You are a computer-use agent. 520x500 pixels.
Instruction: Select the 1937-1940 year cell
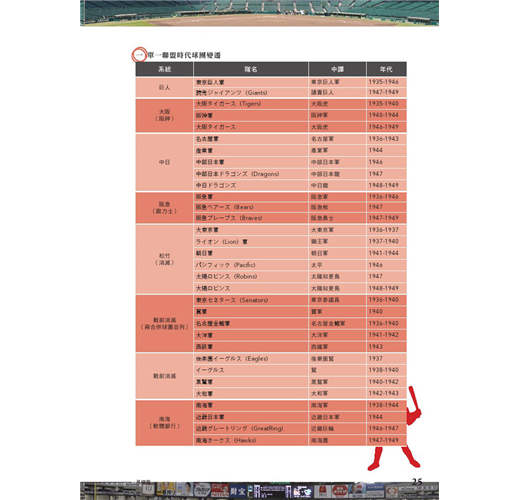pos(386,242)
